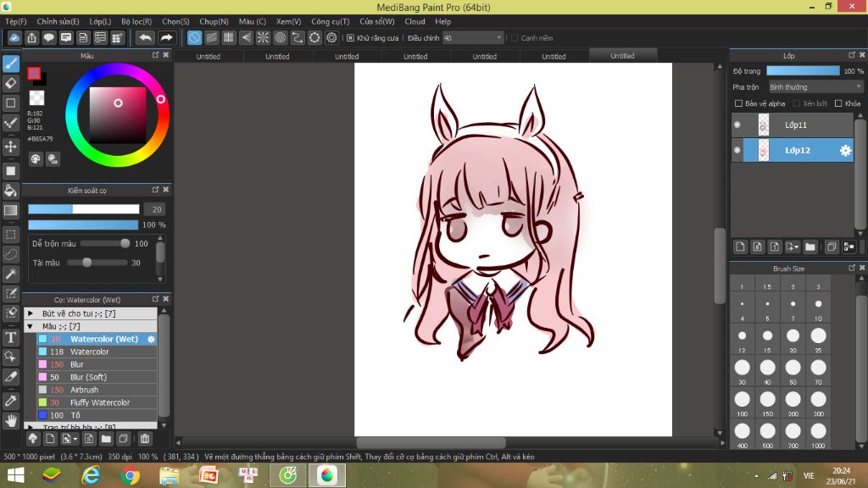868x488 pixels.
Task: Turn off snap guide icon
Action: (194, 37)
